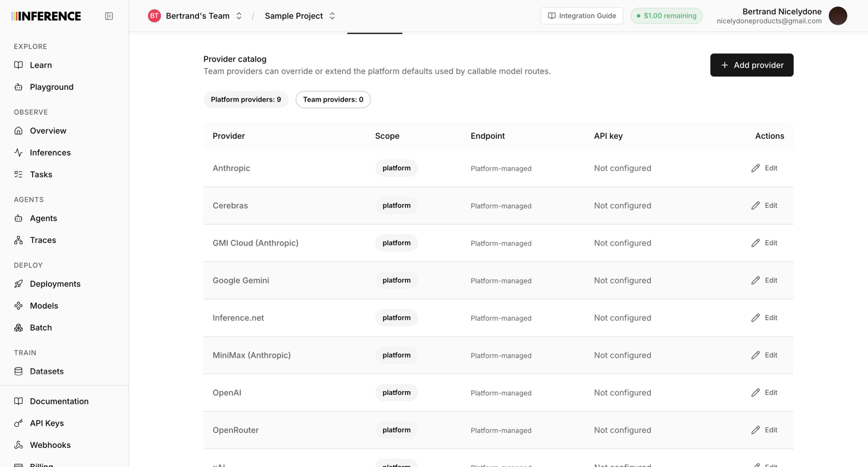Open Webhooks icon in sidebar
Viewport: 868px width, 467px height.
[x=18, y=445]
